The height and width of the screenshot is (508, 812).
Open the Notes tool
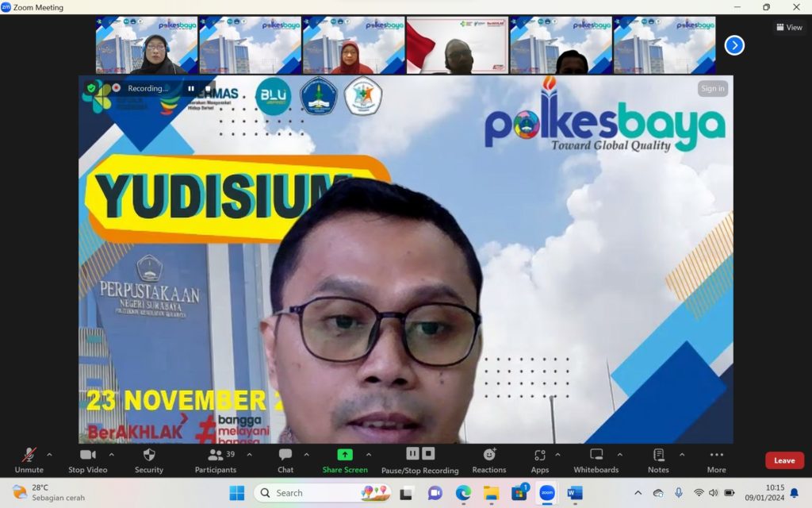point(658,460)
